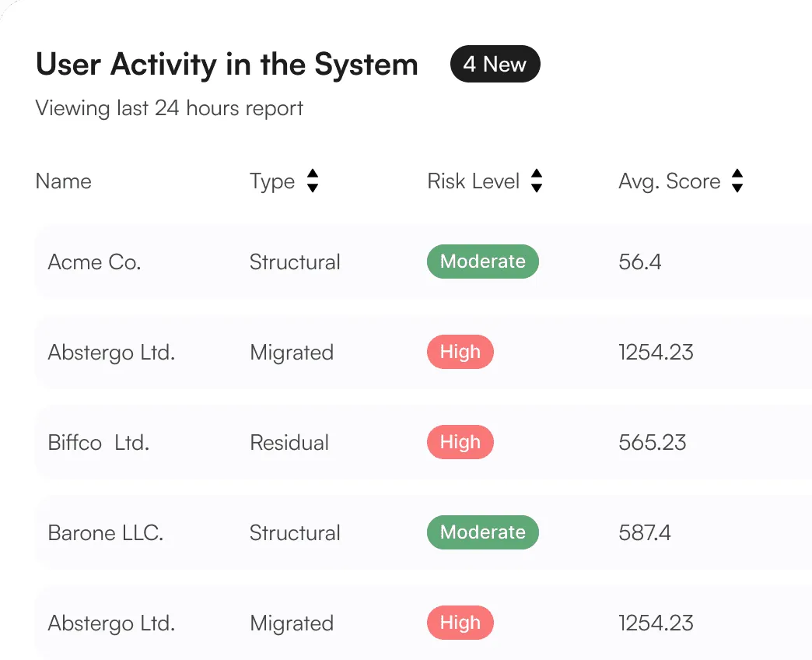Open the Risk Level sort dropdown
The height and width of the screenshot is (660, 812).
[537, 181]
